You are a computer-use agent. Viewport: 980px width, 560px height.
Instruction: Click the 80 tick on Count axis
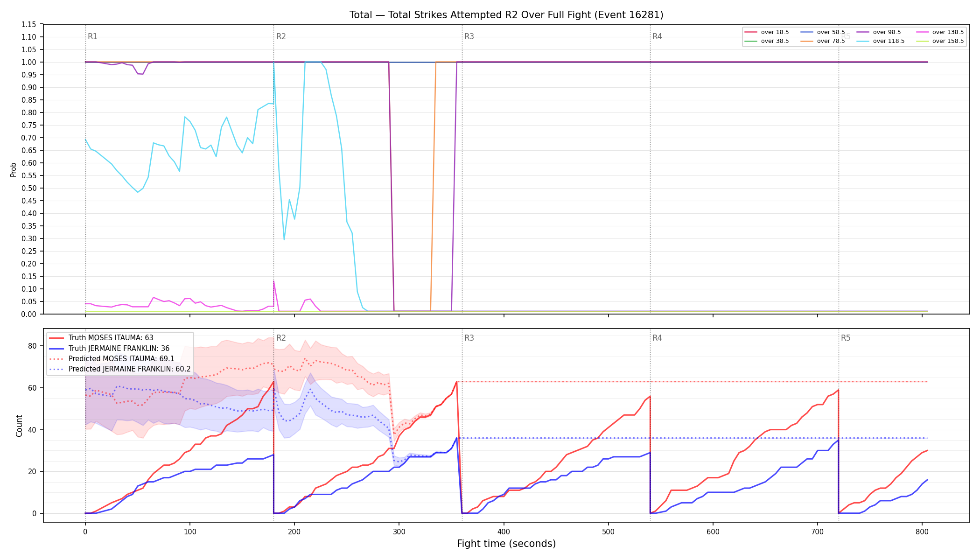click(x=32, y=346)
